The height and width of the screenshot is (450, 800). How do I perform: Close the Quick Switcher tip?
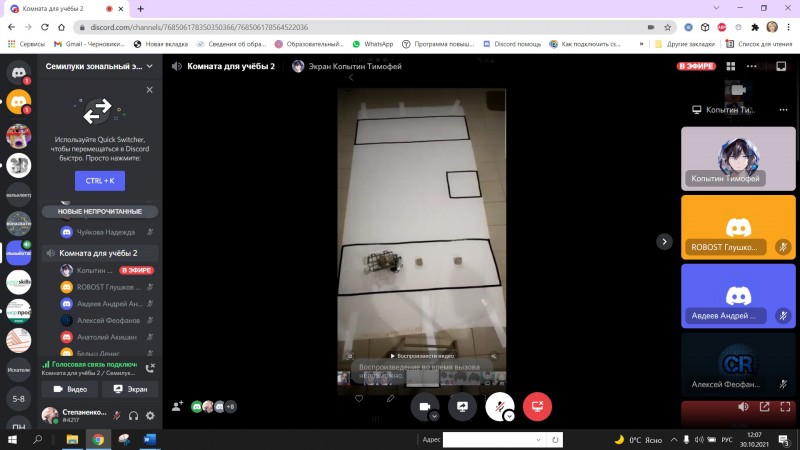coord(149,90)
